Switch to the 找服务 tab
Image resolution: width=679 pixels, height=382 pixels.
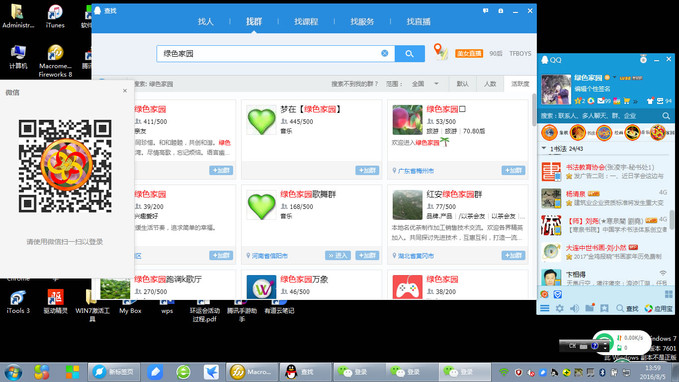[362, 21]
